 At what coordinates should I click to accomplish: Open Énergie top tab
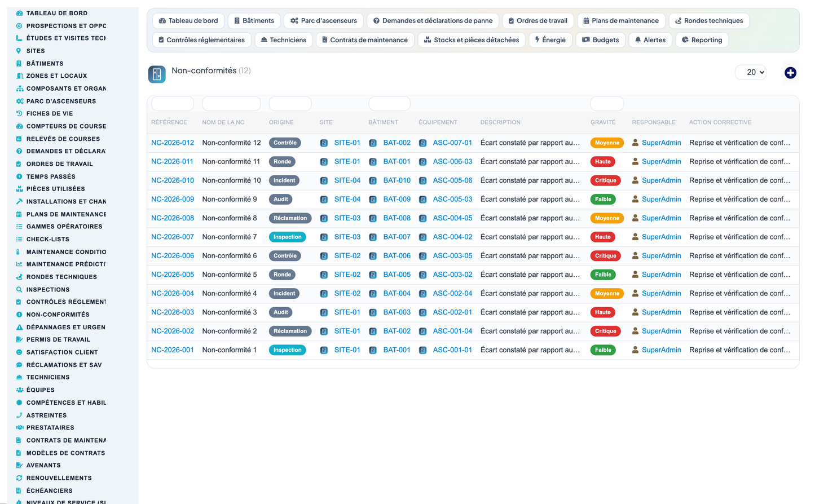coord(550,40)
